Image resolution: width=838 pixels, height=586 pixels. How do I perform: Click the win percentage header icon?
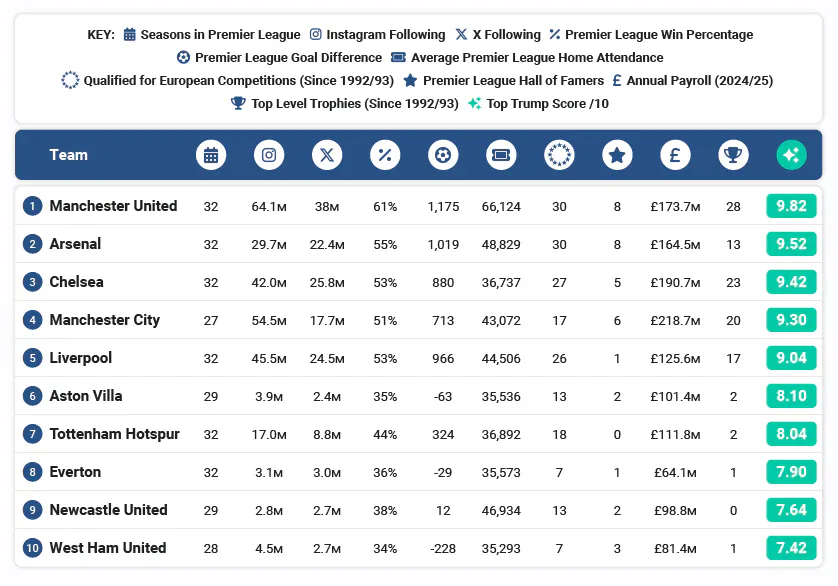click(x=385, y=155)
